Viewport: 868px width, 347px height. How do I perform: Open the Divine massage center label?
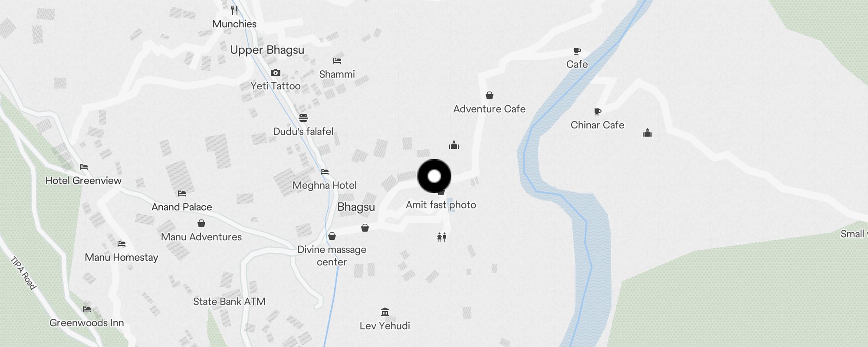pos(332,255)
